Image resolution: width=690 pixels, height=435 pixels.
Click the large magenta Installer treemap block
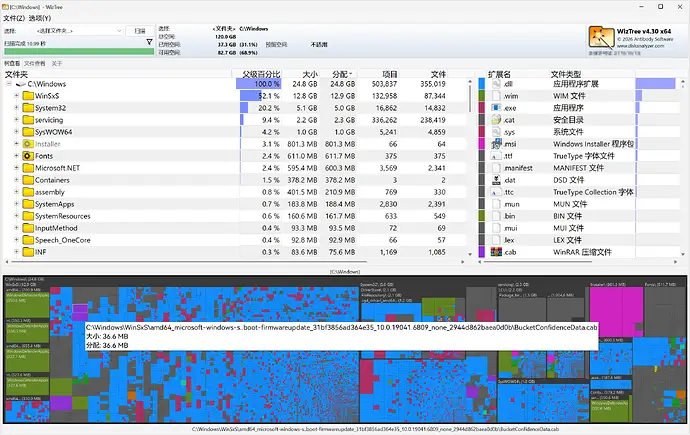click(x=616, y=312)
